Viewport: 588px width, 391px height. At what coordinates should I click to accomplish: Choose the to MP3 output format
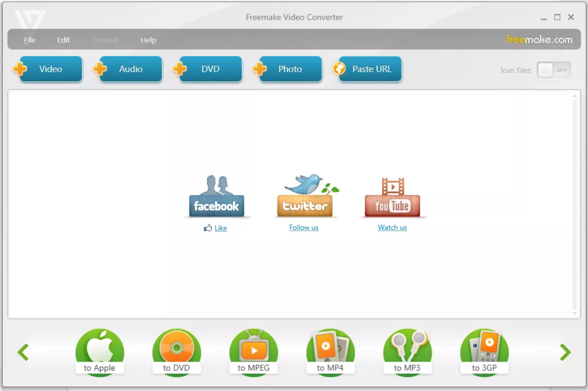pyautogui.click(x=407, y=352)
